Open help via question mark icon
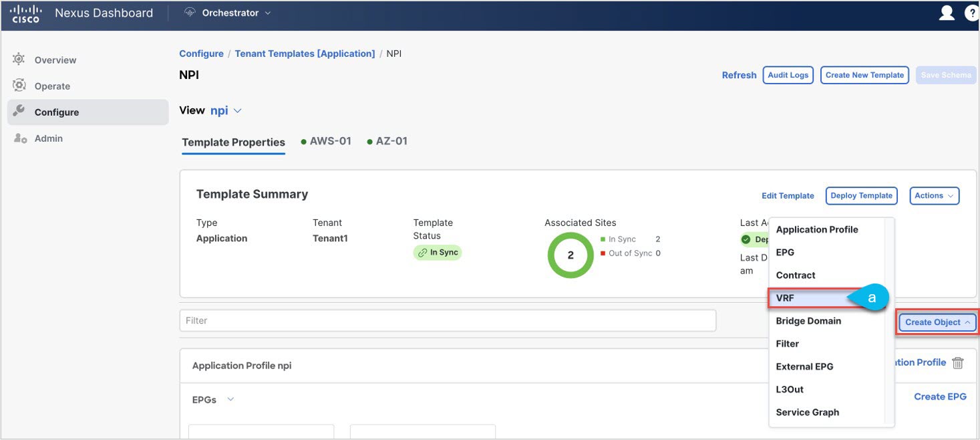Image resolution: width=980 pixels, height=440 pixels. click(x=972, y=13)
